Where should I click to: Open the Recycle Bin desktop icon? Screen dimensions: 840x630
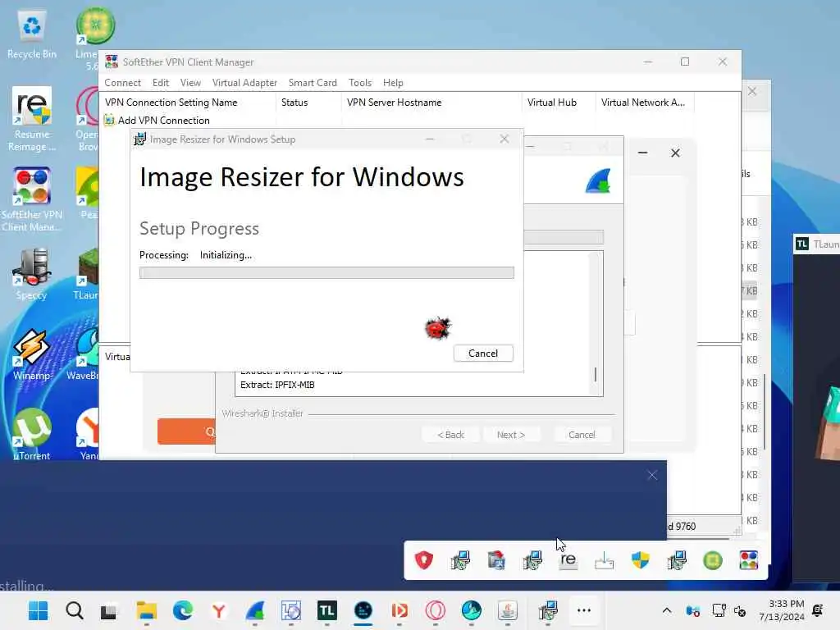(x=32, y=34)
